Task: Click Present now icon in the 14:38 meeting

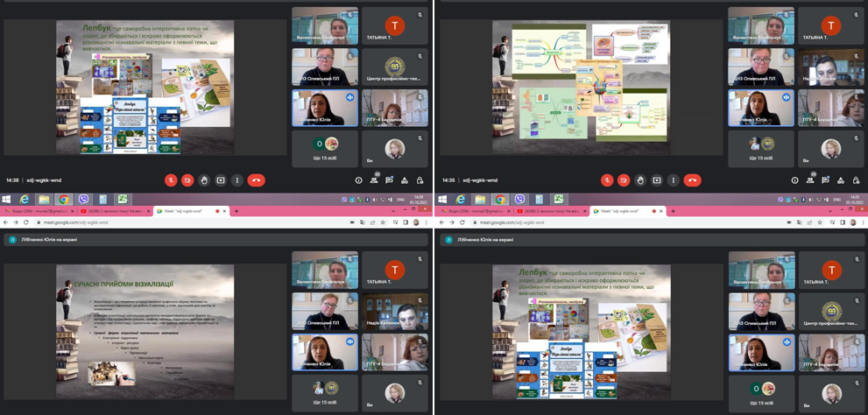Action: coord(220,180)
